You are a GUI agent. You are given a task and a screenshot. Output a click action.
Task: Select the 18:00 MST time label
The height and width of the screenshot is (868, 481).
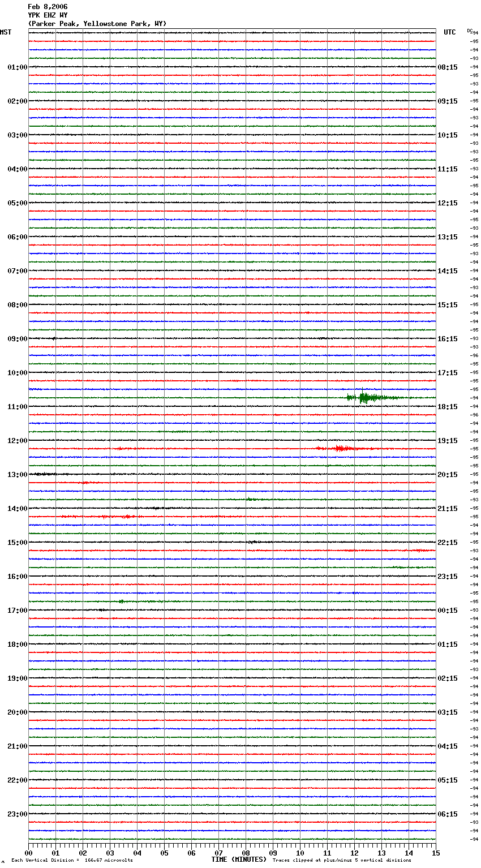tap(18, 644)
